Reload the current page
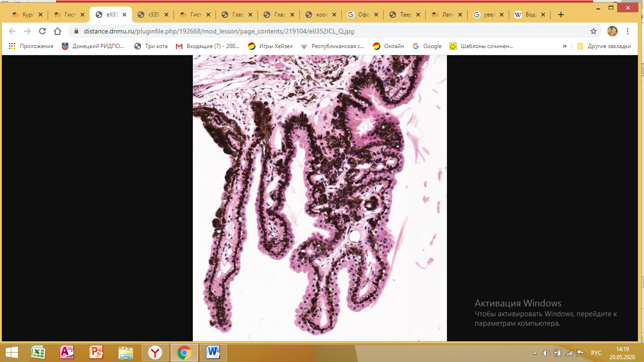The height and width of the screenshot is (362, 644). tap(42, 31)
